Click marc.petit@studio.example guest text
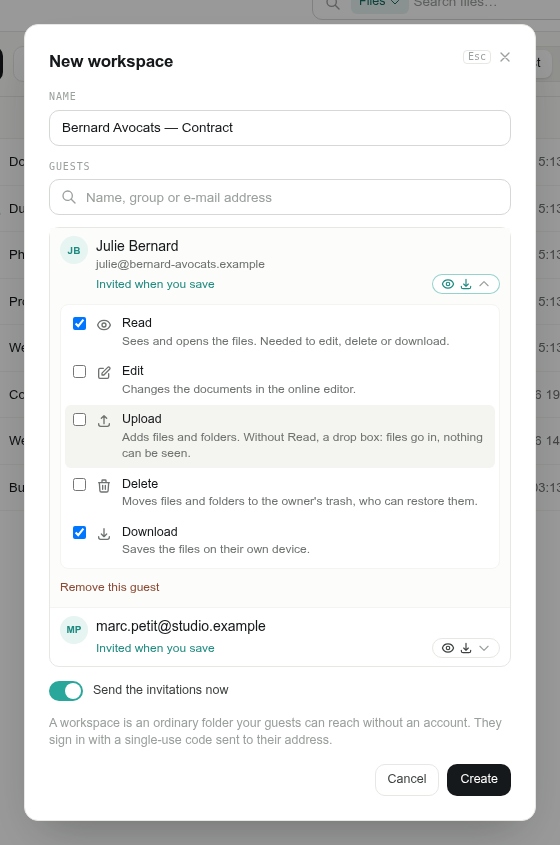Image resolution: width=560 pixels, height=845 pixels. 181,626
